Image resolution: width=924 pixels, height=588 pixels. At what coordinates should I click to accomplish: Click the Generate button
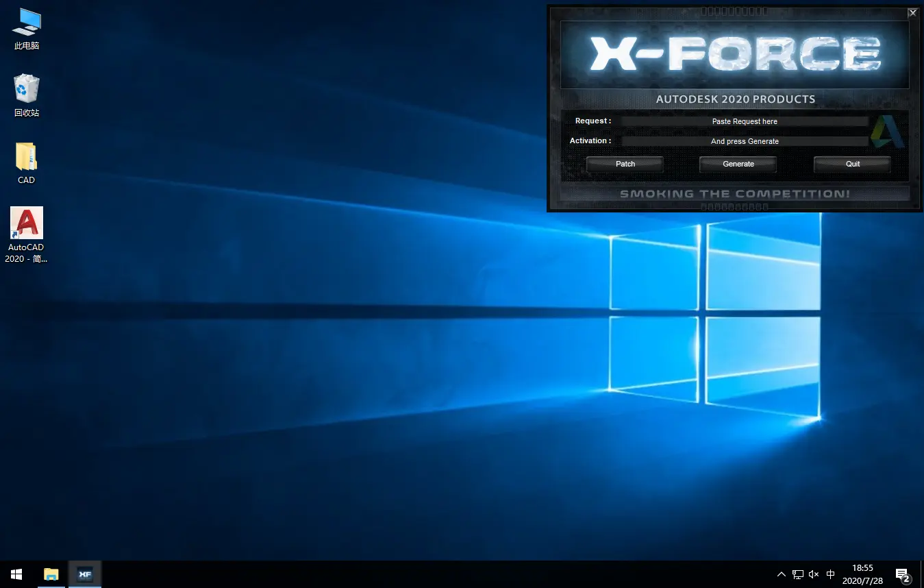pyautogui.click(x=738, y=164)
